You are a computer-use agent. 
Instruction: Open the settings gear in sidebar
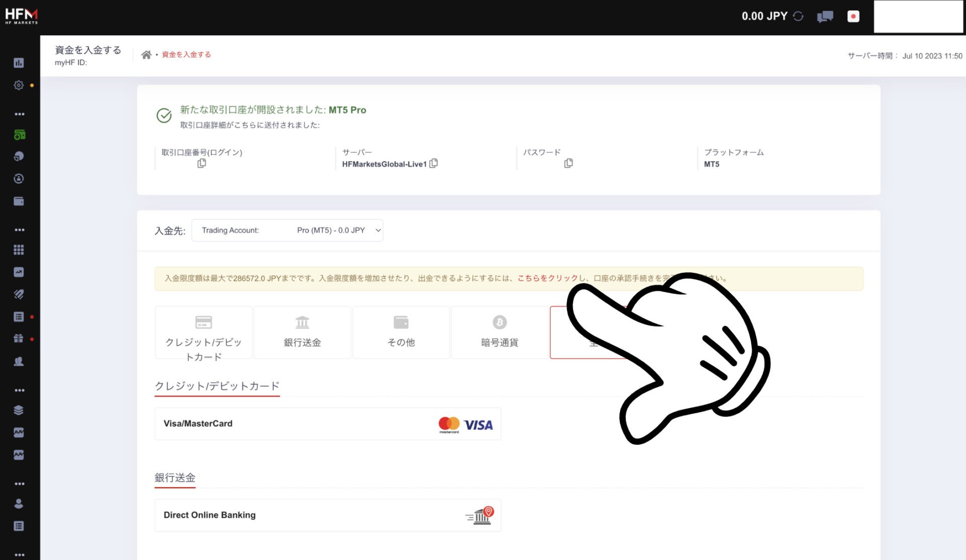19,85
